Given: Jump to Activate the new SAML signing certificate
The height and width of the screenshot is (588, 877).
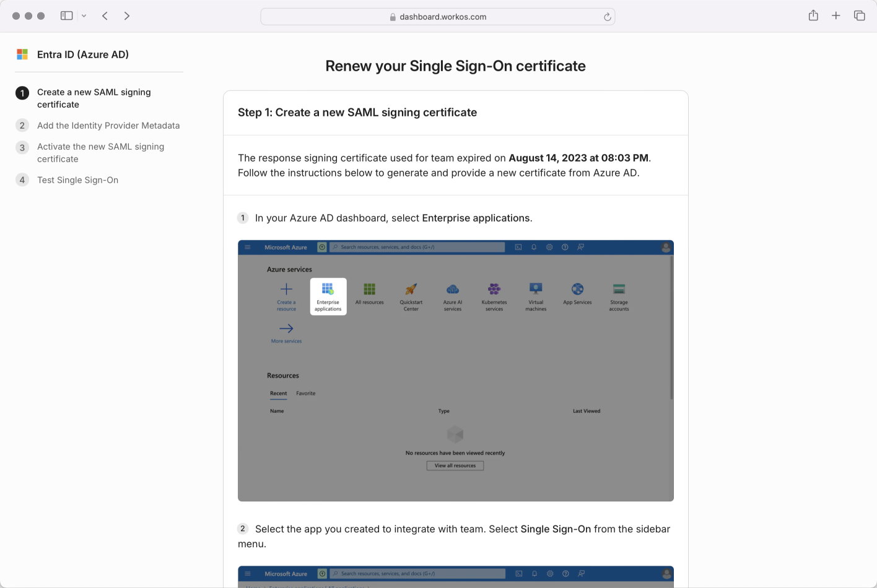Looking at the screenshot, I should (100, 153).
